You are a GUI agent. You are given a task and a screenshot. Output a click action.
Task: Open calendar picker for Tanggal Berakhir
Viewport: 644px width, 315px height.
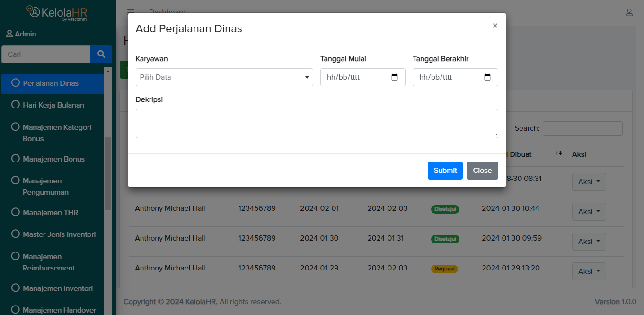(487, 77)
